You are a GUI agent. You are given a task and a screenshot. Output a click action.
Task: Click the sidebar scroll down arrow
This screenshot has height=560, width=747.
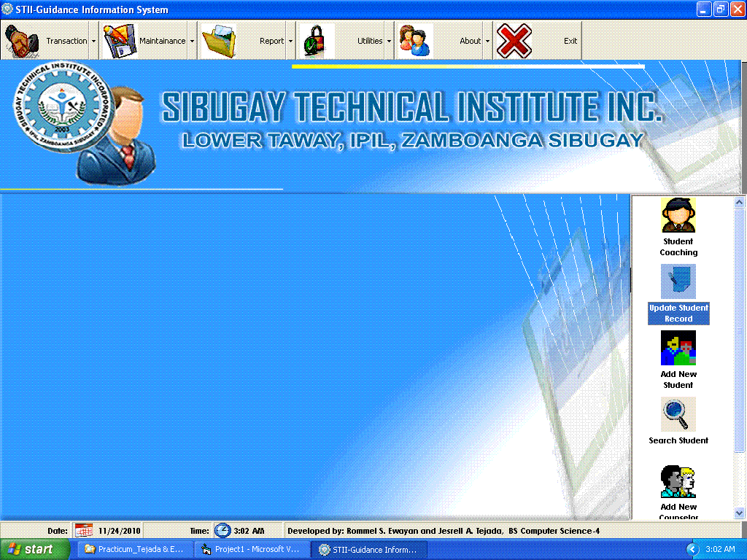pos(739,513)
